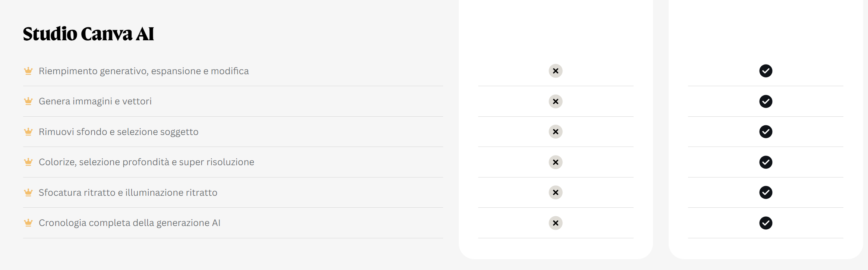This screenshot has height=270, width=868.
Task: Click the checkmark for Sfocatura ritratto row
Action: [766, 192]
